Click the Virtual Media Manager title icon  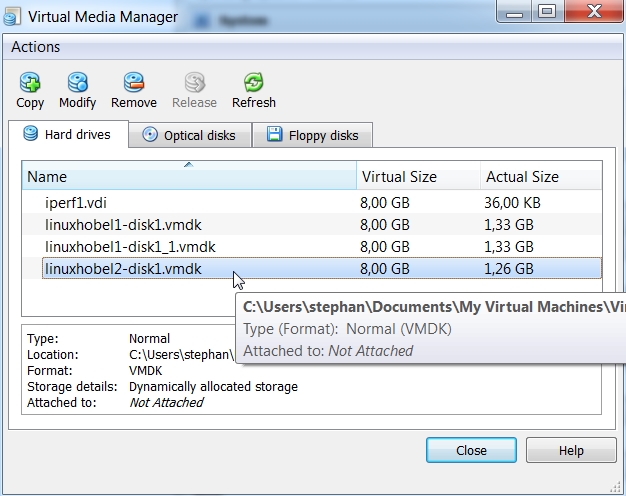pyautogui.click(x=12, y=17)
